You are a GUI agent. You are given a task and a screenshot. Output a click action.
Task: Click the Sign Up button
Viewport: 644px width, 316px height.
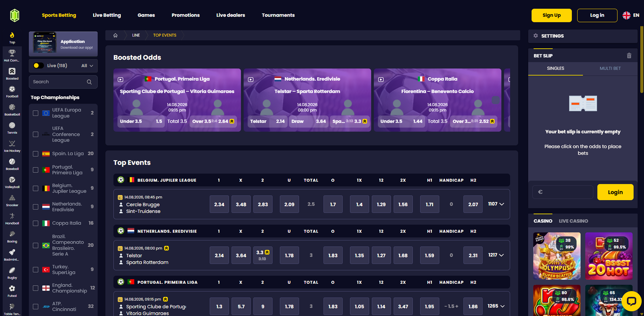pos(552,15)
